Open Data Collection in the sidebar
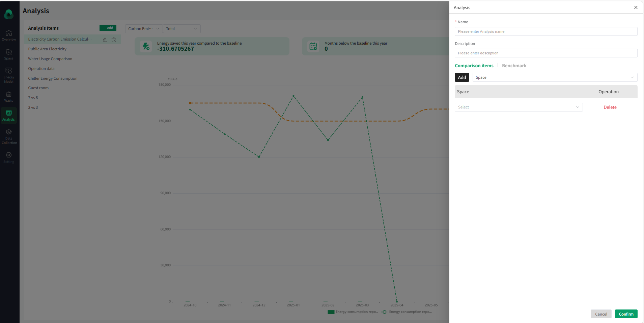Screen dimensions: 644x323 click(9, 136)
